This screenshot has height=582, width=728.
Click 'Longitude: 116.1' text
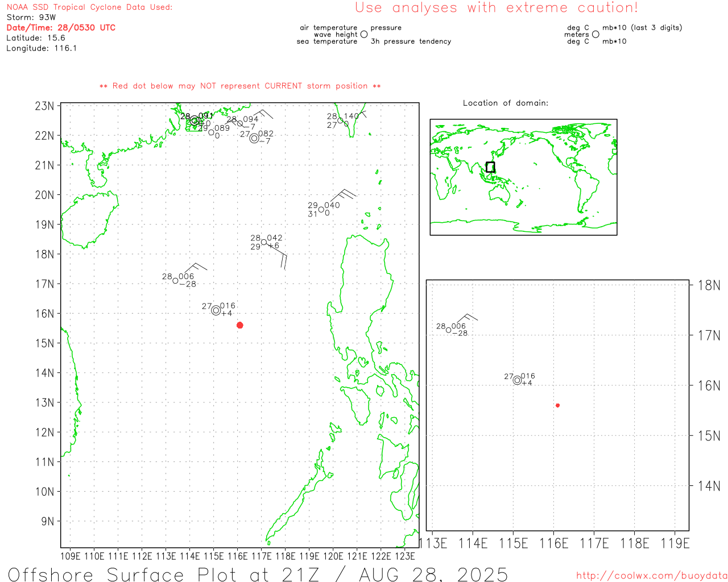[x=42, y=48]
